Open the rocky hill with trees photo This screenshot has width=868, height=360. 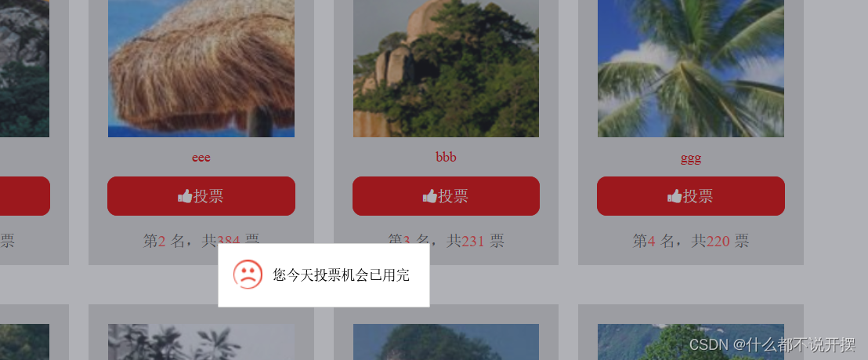[446, 68]
